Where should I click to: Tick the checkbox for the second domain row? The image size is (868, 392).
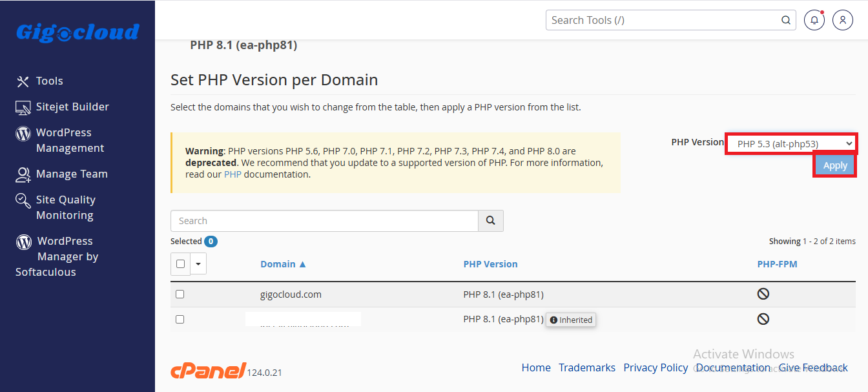[180, 320]
